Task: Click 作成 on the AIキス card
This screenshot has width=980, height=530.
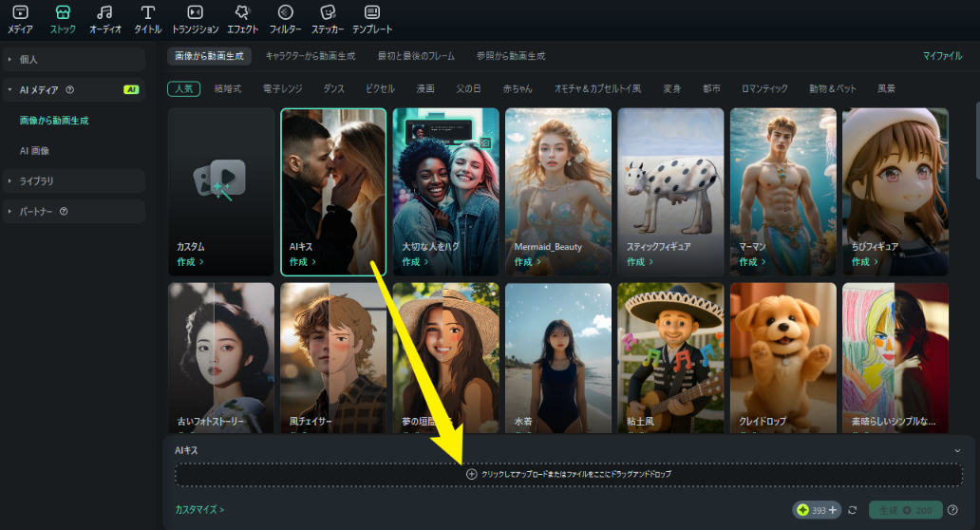Action: pos(303,262)
